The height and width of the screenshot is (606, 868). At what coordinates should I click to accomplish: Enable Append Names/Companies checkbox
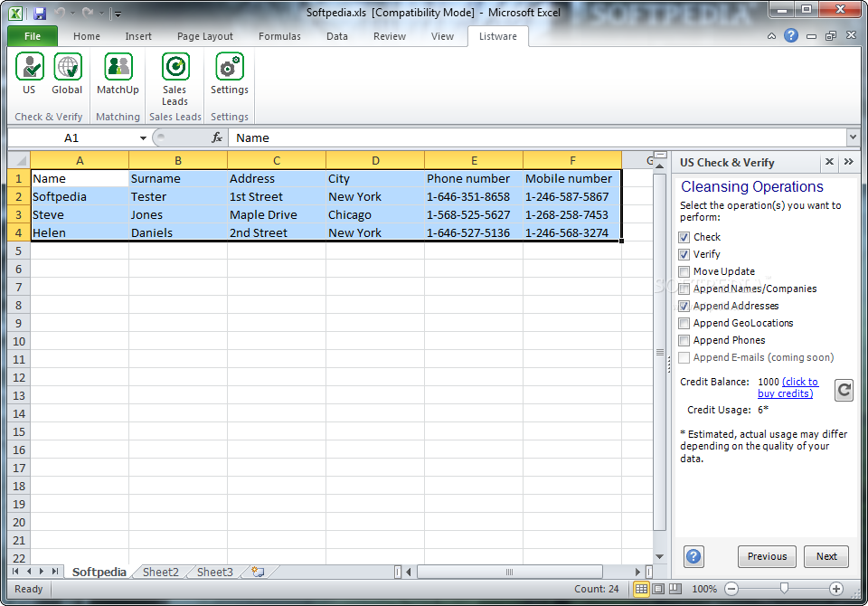pos(684,289)
